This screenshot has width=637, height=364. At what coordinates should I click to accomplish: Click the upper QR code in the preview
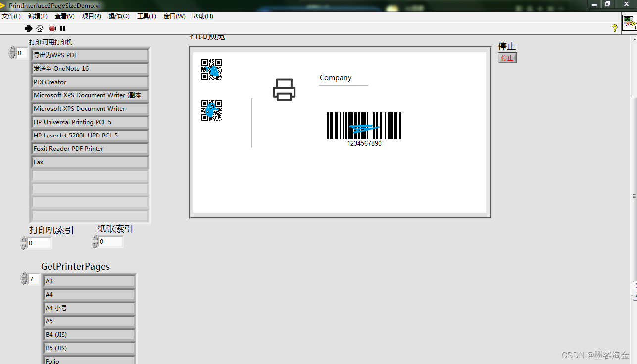[x=211, y=70]
